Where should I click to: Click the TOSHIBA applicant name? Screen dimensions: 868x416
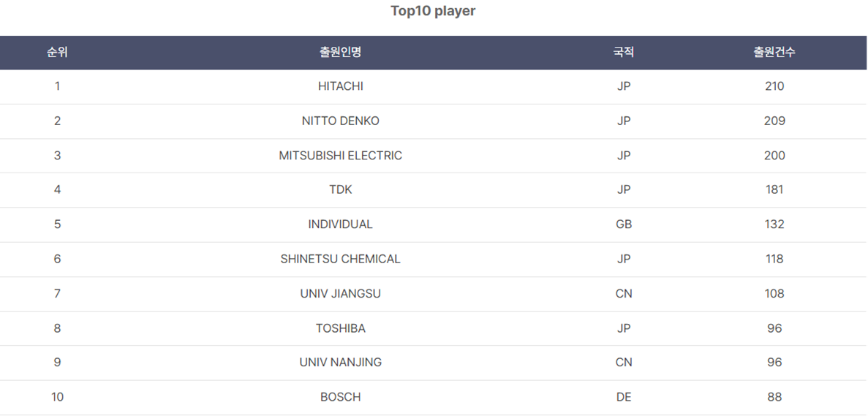click(x=340, y=328)
